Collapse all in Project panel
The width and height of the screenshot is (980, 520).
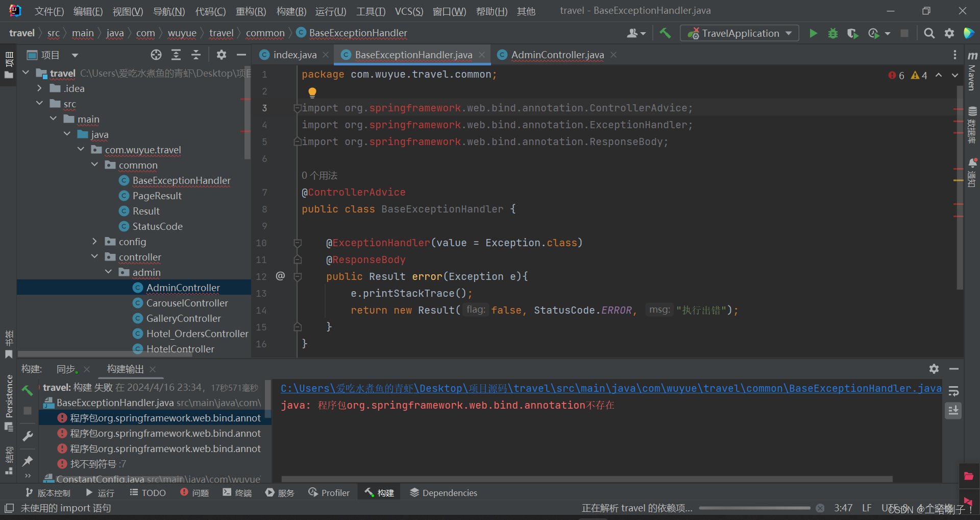click(x=196, y=55)
